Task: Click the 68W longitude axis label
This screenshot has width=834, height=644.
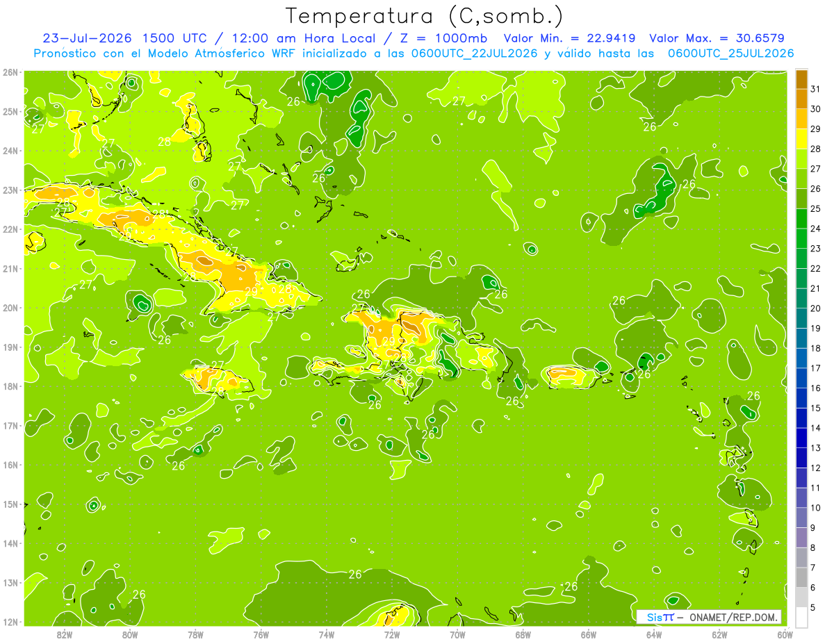Action: [523, 634]
